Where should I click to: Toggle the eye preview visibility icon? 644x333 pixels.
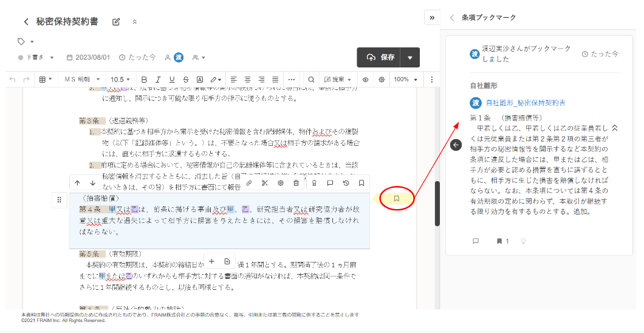[366, 80]
